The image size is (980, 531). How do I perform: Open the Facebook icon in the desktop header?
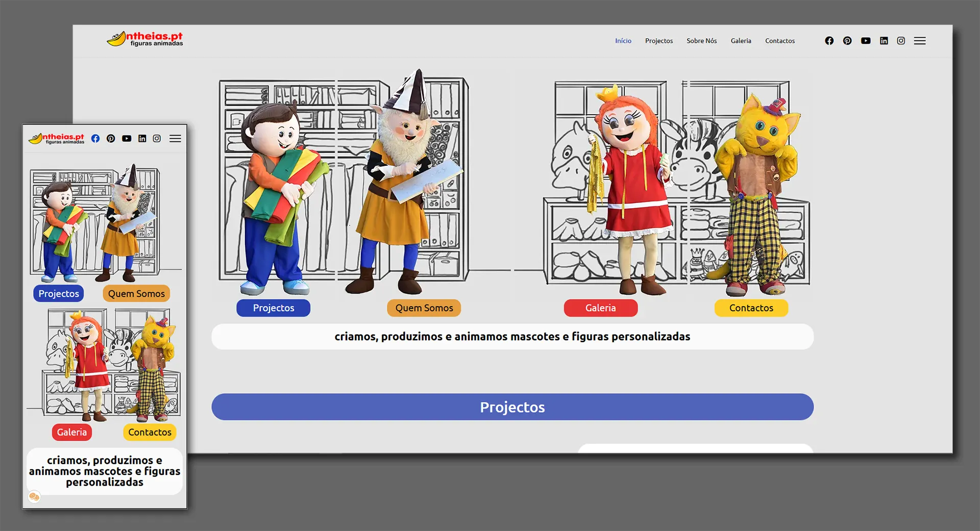(829, 40)
